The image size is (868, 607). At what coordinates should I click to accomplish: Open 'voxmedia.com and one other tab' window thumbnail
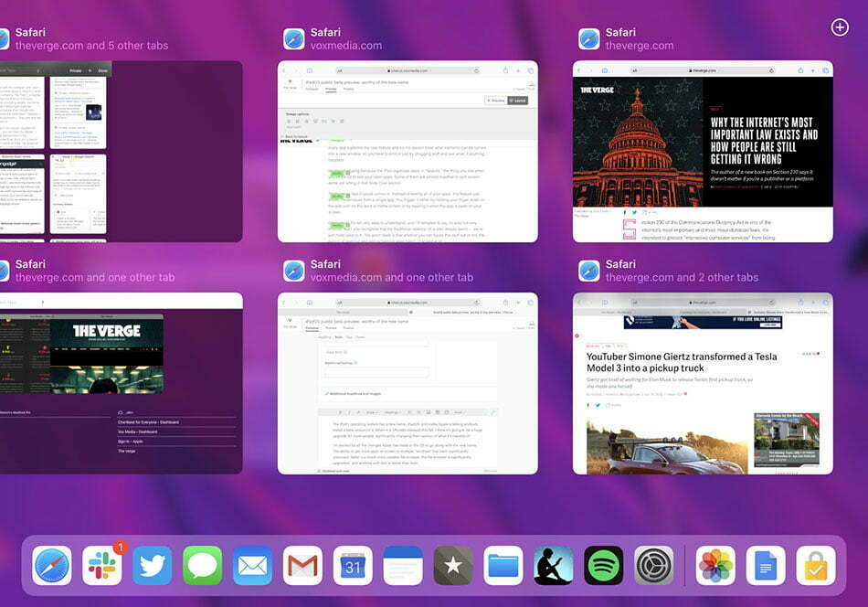click(408, 383)
